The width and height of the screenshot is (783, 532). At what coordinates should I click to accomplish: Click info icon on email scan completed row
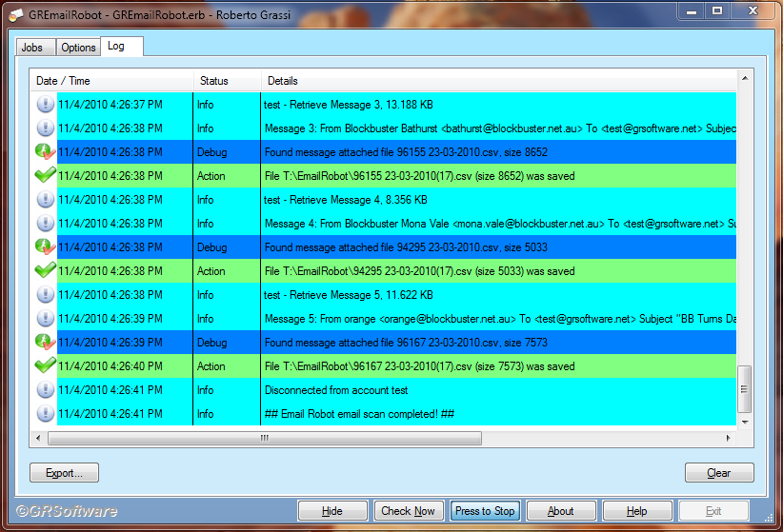click(45, 414)
